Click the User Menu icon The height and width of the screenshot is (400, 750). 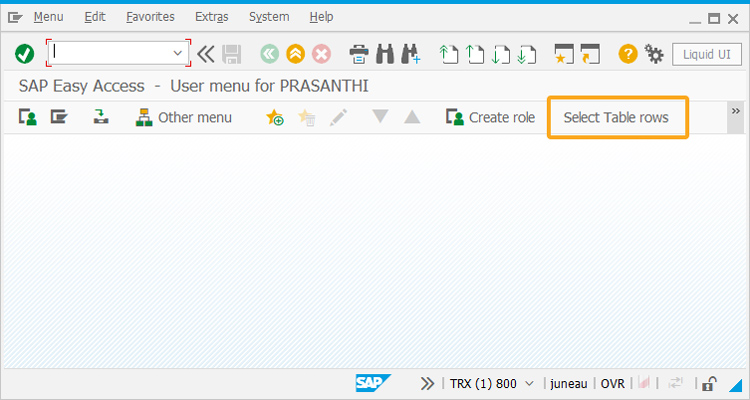[x=28, y=117]
